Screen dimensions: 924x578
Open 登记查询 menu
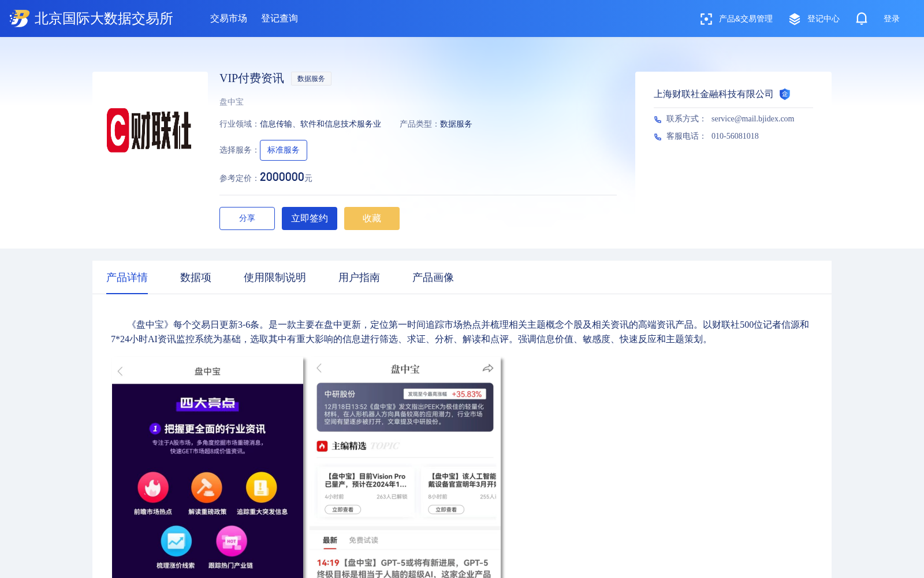point(280,18)
